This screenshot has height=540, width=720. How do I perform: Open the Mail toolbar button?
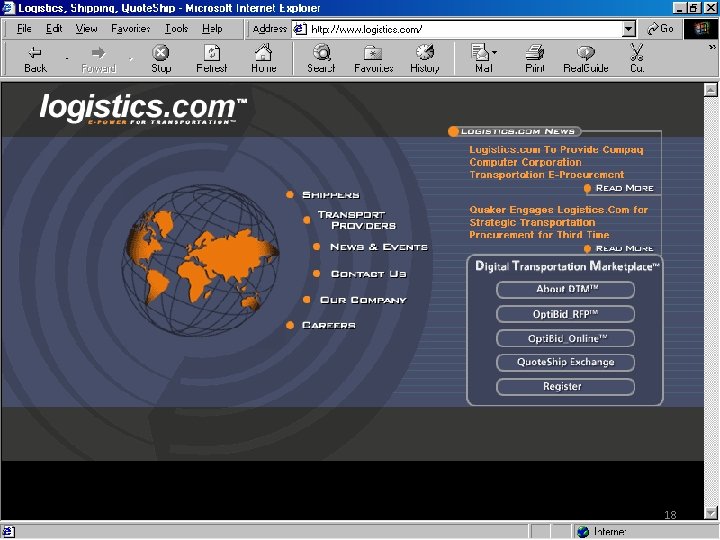[481, 59]
